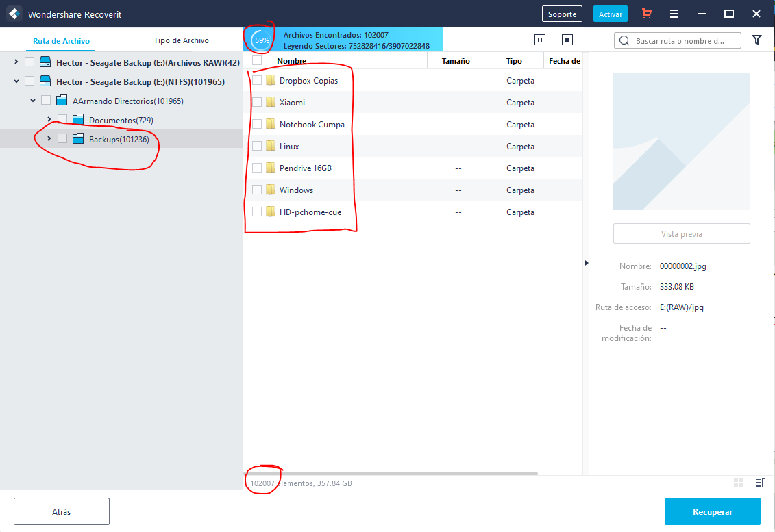
Task: Select Backups(101236) in the tree
Action: [x=119, y=139]
